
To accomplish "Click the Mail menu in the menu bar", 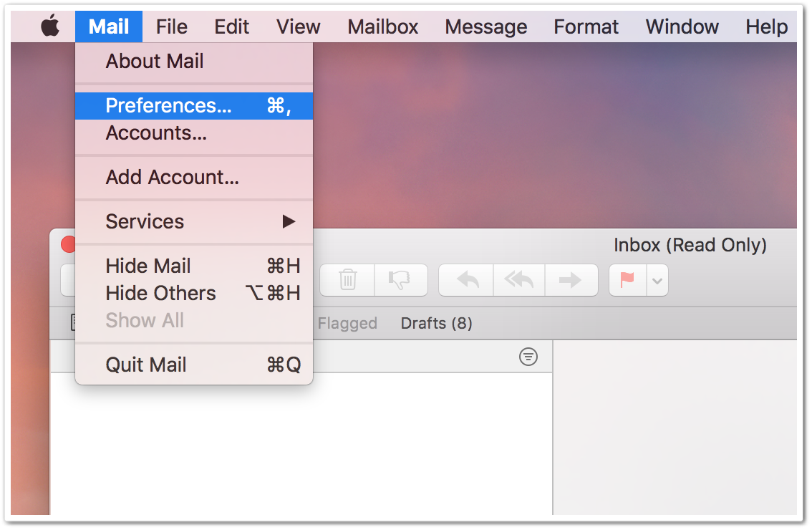I will click(109, 26).
